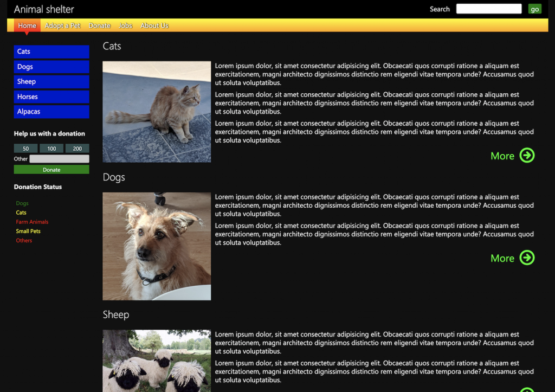This screenshot has height=392, width=555.
Task: Open Others donation status link
Action: point(24,240)
